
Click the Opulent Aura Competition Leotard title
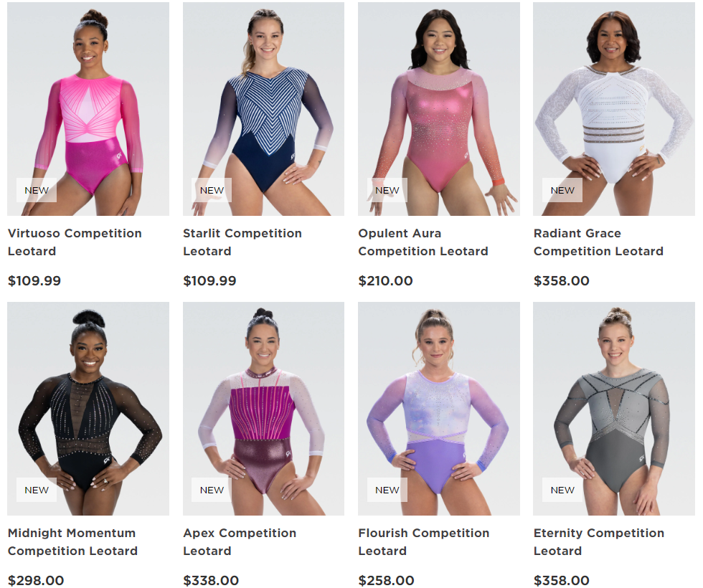(423, 242)
